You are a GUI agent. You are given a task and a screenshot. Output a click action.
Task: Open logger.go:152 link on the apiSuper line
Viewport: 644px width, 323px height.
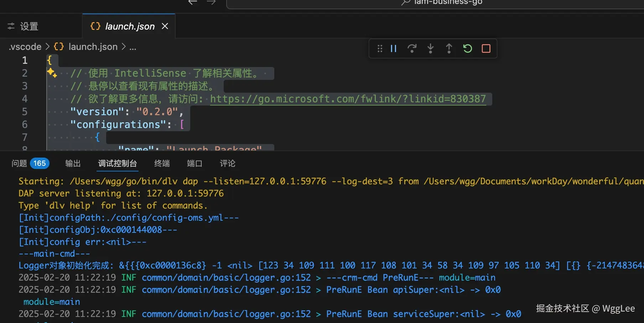pos(226,289)
